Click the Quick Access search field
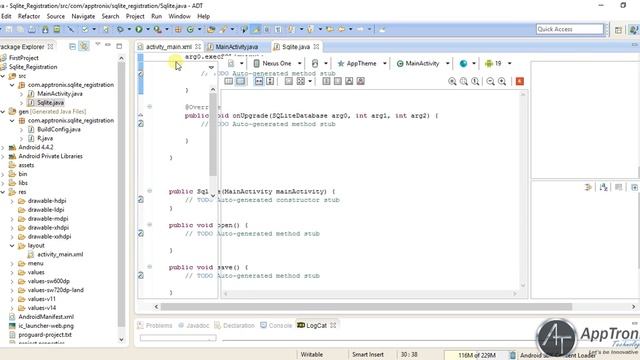The width and height of the screenshot is (640, 360). tap(570, 29)
